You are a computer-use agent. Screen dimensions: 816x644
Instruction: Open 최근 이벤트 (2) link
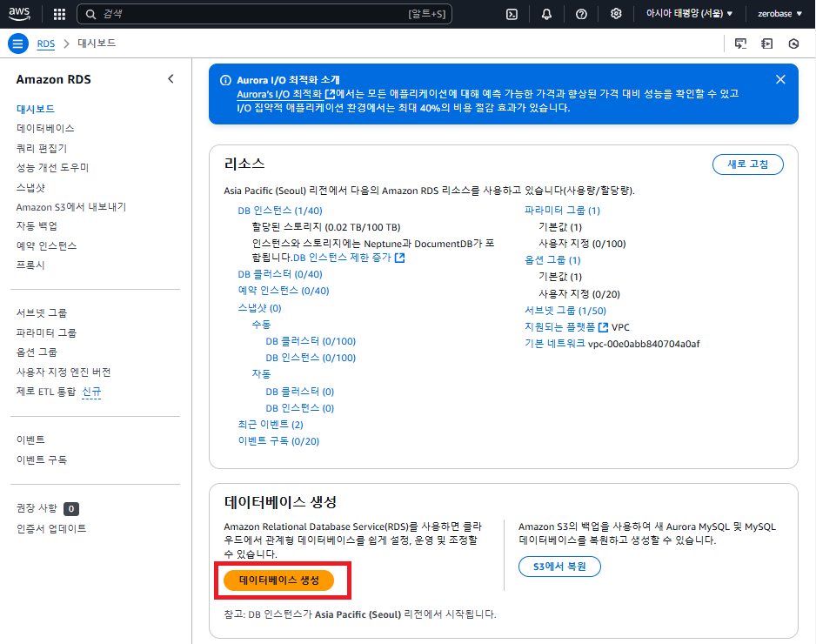click(x=271, y=425)
